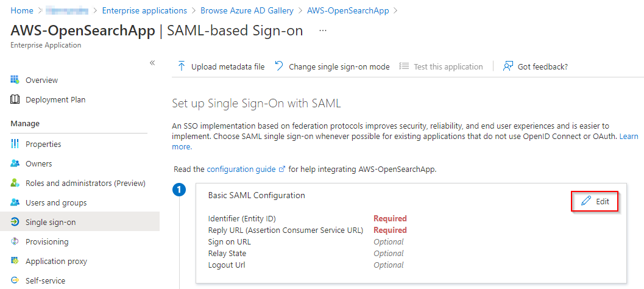The image size is (644, 289).
Task: Open the ellipsis more options menu
Action: (x=323, y=30)
